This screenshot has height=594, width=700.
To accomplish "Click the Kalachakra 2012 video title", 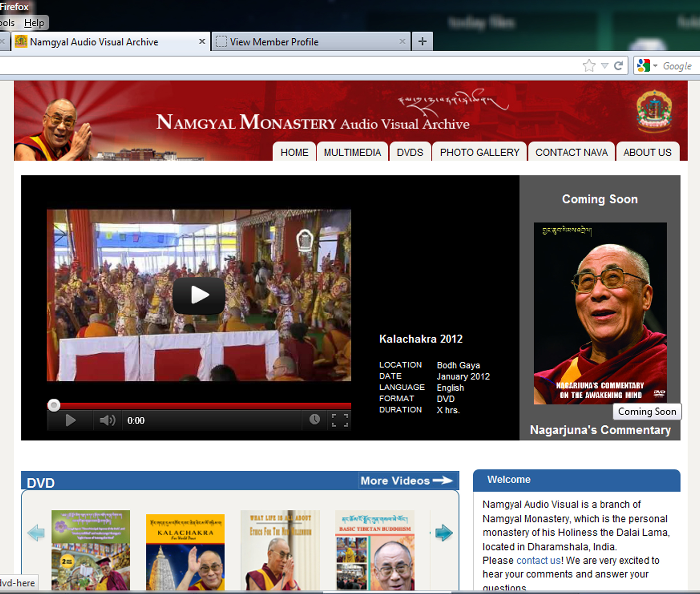I will point(421,339).
